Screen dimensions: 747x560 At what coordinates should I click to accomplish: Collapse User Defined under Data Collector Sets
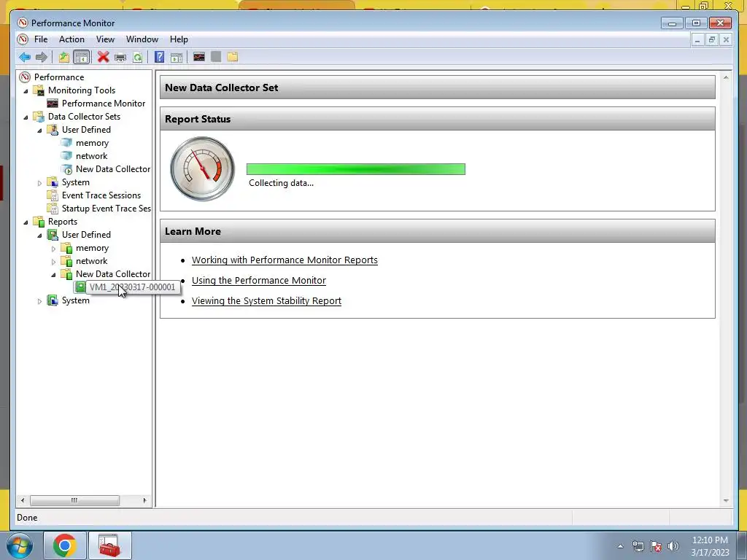tap(39, 130)
